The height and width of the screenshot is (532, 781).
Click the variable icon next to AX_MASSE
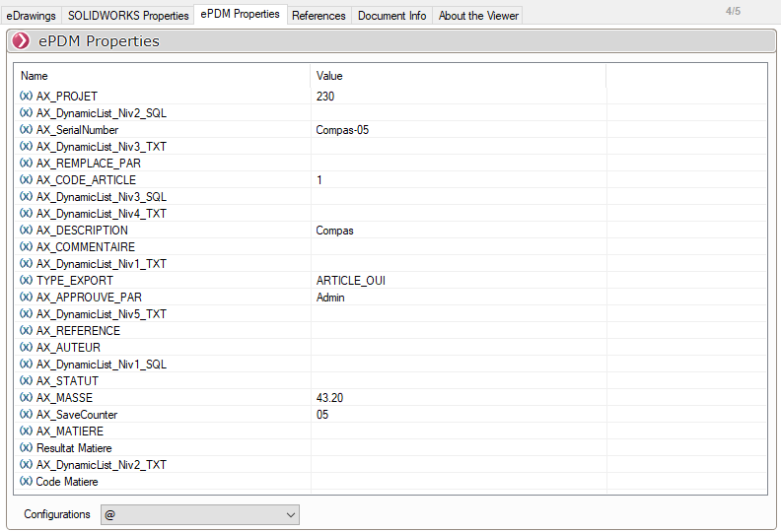coord(26,398)
